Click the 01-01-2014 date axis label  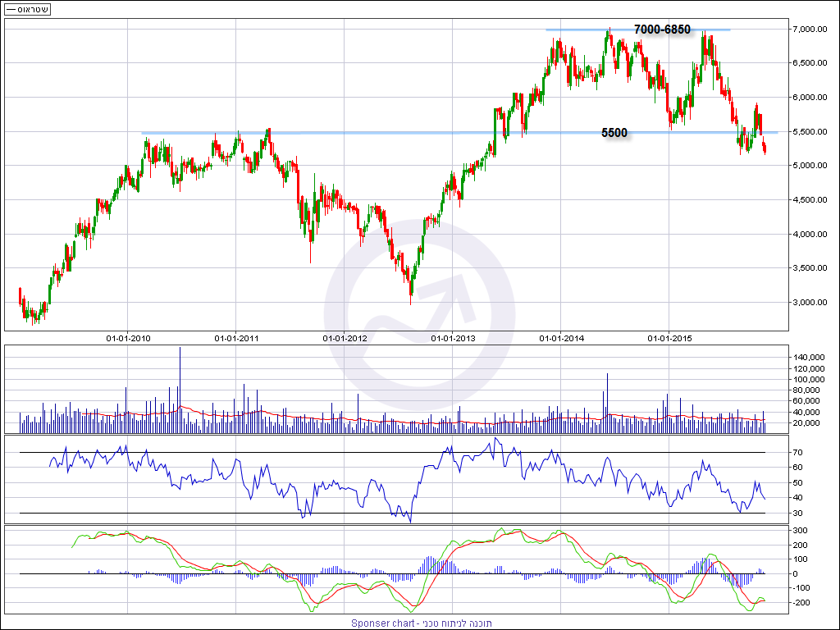coord(561,337)
